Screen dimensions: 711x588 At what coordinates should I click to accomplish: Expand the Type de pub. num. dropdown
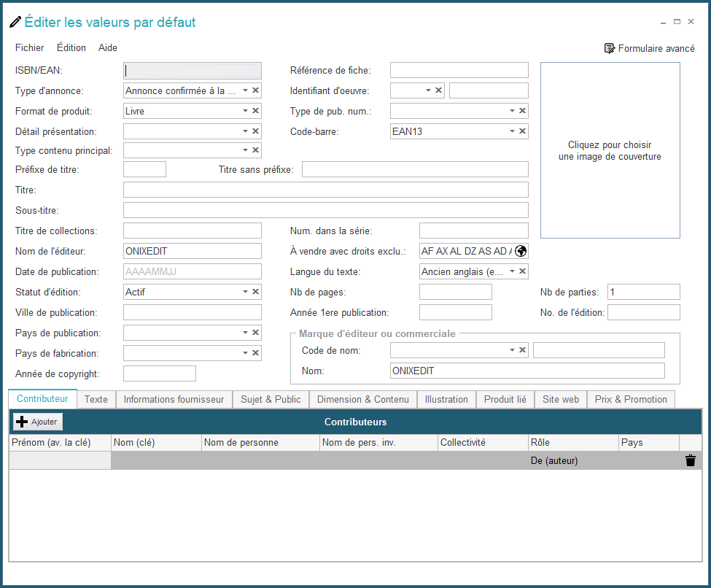[512, 111]
